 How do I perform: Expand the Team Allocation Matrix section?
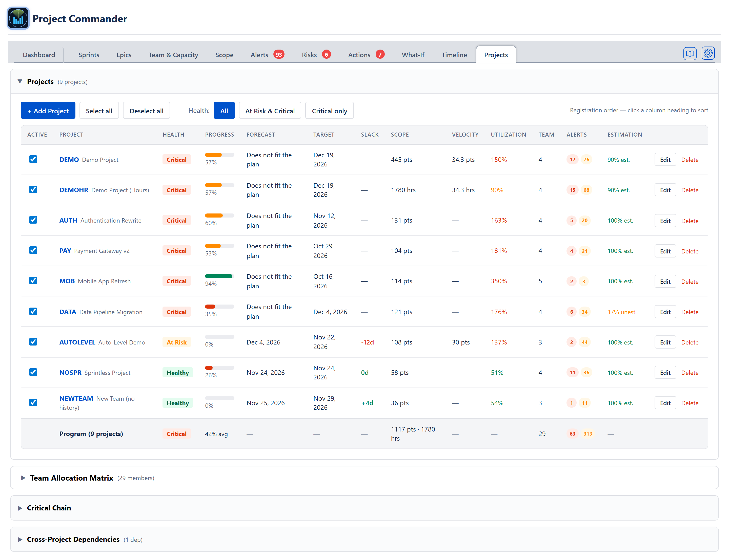23,478
